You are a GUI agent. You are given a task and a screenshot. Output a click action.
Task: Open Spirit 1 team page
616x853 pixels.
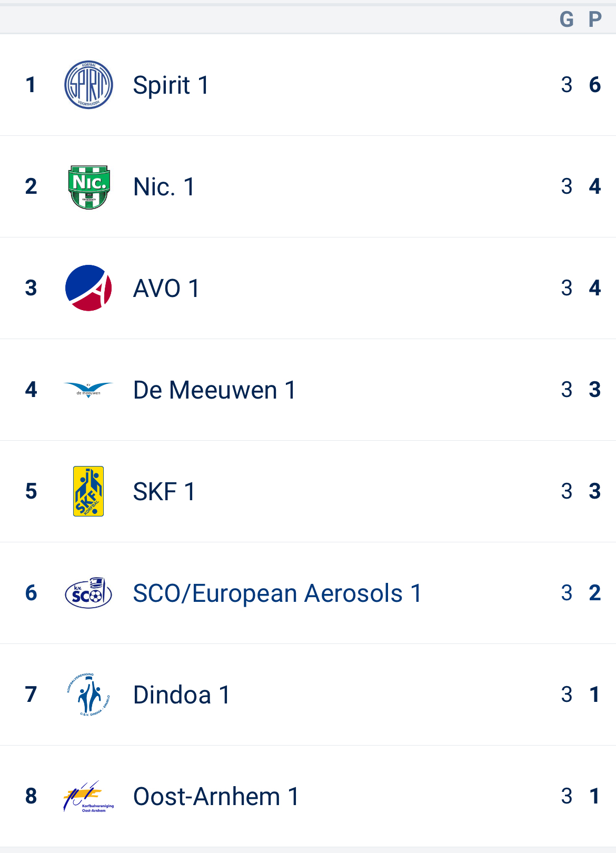tap(171, 85)
